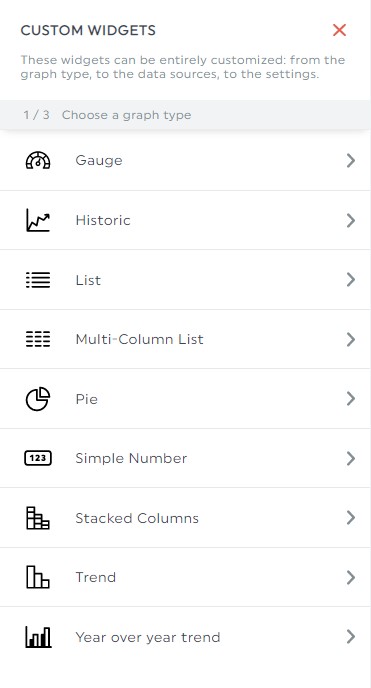The width and height of the screenshot is (371, 688).
Task: Open the Historic row chevron arrow
Action: [350, 220]
